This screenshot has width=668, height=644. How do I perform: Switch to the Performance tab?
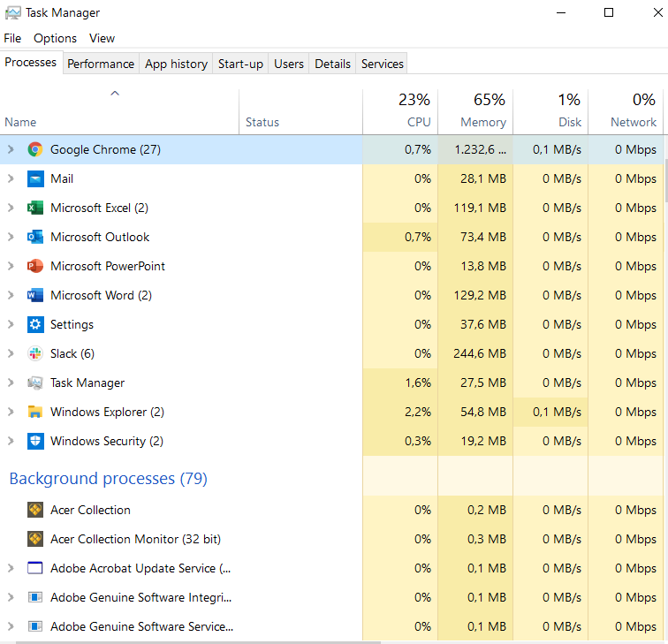point(101,64)
